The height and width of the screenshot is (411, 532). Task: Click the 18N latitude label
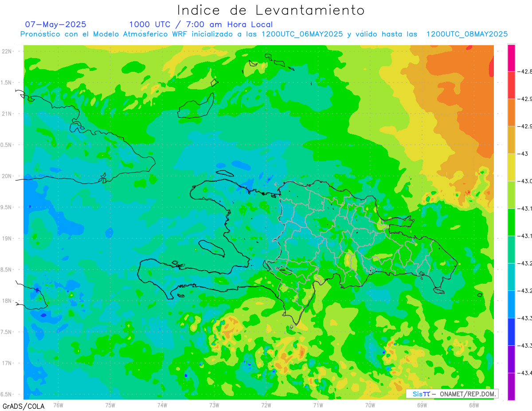point(7,301)
